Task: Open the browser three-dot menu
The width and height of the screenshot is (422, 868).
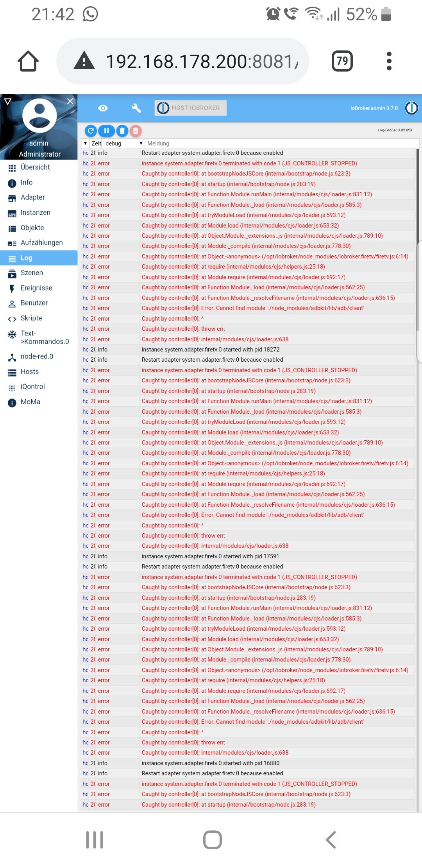Action: coord(389,61)
